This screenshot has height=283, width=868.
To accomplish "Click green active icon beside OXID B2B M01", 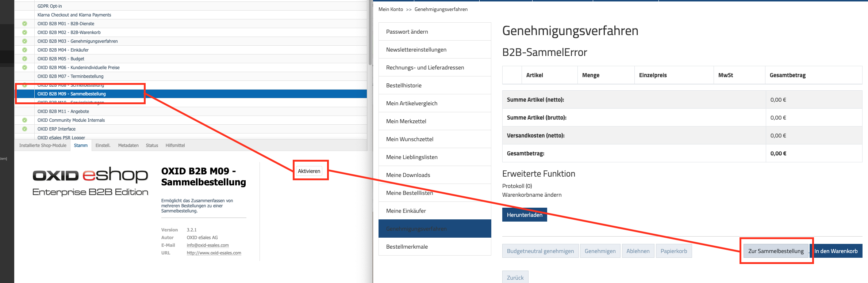I will coord(24,24).
